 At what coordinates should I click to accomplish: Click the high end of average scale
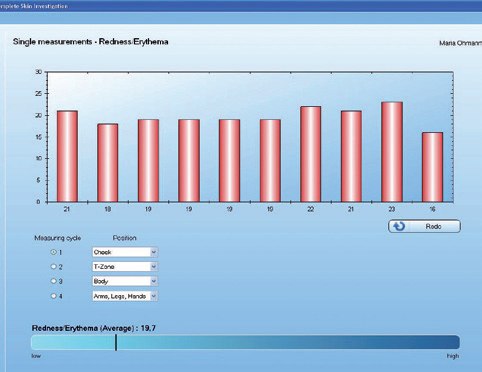[453, 356]
